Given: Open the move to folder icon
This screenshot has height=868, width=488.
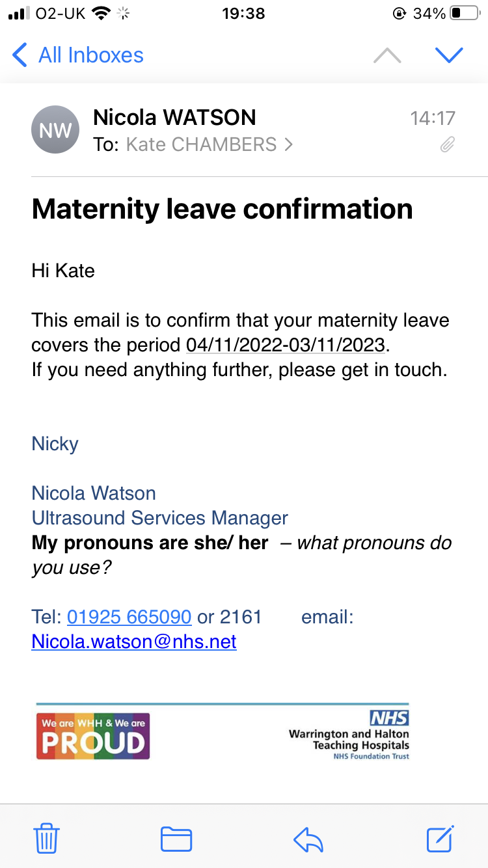Looking at the screenshot, I should pos(176,839).
